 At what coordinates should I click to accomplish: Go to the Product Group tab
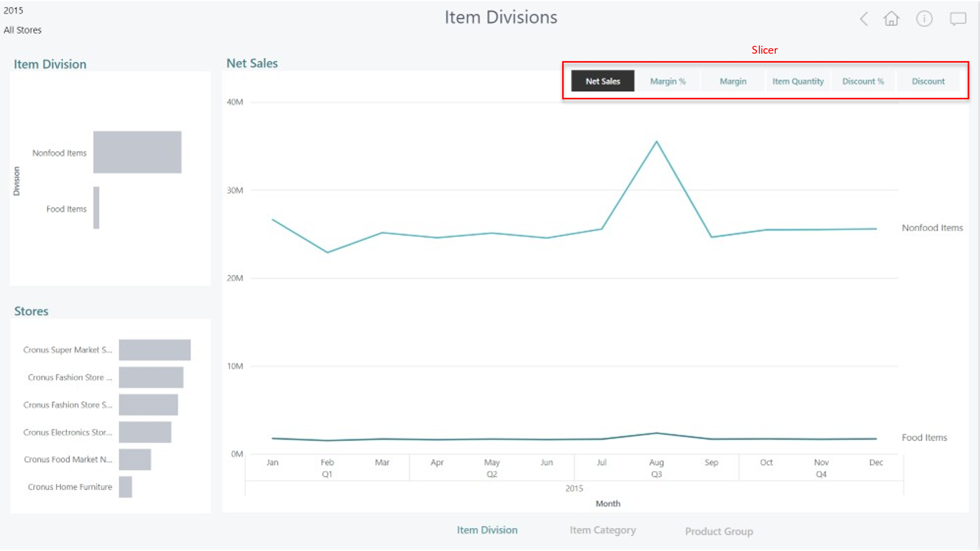point(719,531)
